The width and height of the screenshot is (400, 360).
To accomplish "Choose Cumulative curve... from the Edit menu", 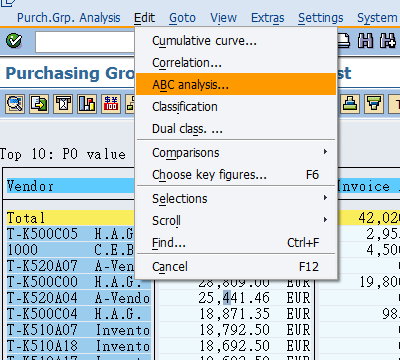I will point(236,41).
